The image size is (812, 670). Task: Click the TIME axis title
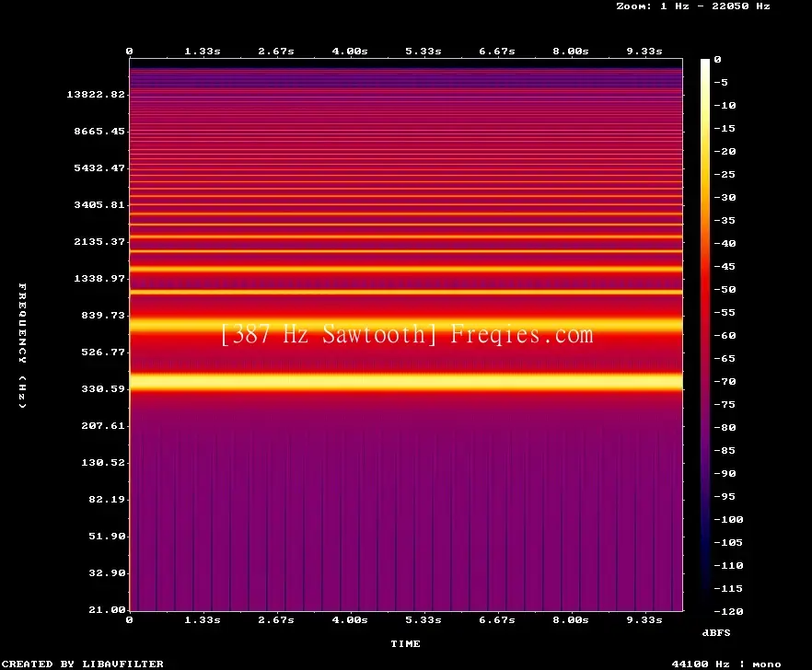[405, 643]
